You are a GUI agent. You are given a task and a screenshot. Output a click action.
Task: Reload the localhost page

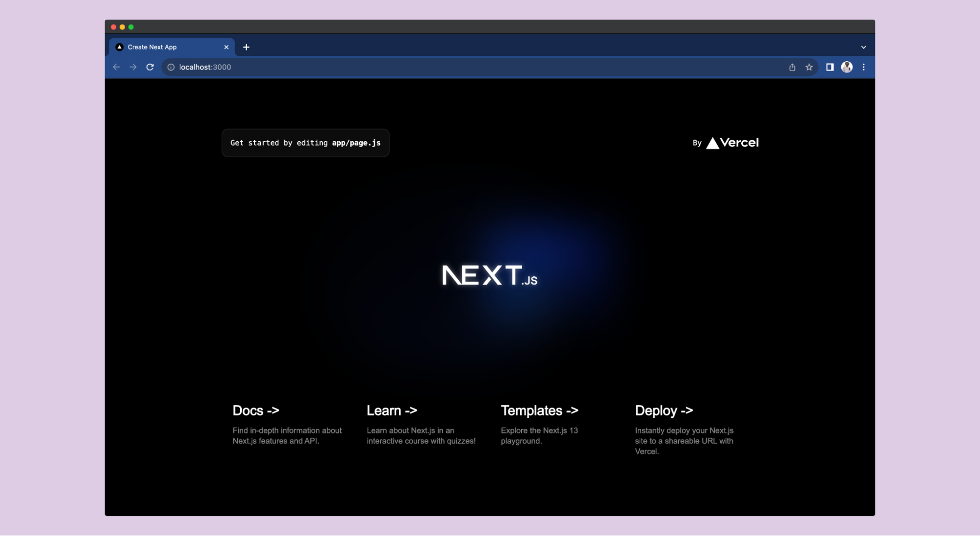pos(150,67)
